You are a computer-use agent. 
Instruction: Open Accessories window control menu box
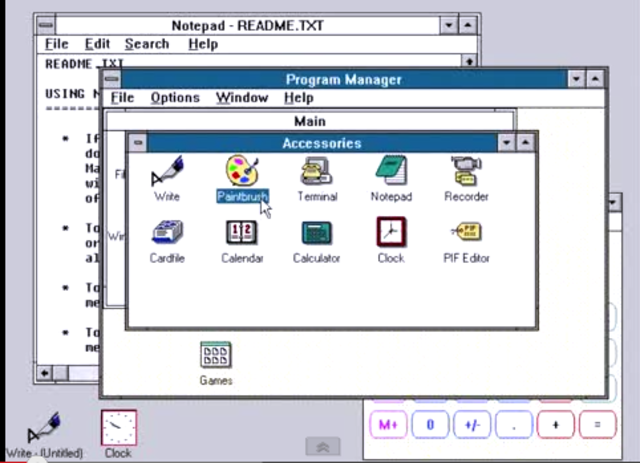click(138, 143)
